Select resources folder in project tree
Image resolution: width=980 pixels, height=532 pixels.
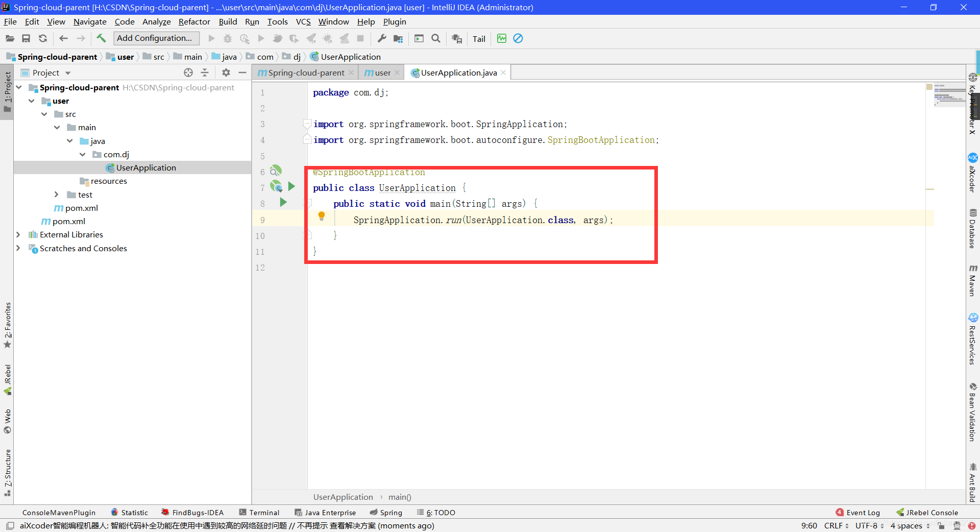(x=109, y=181)
